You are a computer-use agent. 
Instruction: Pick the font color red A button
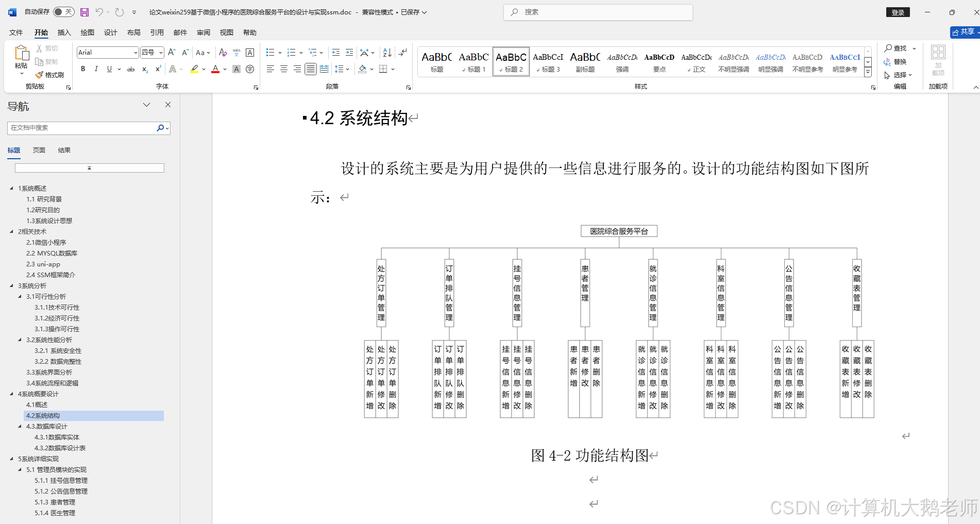pos(215,69)
